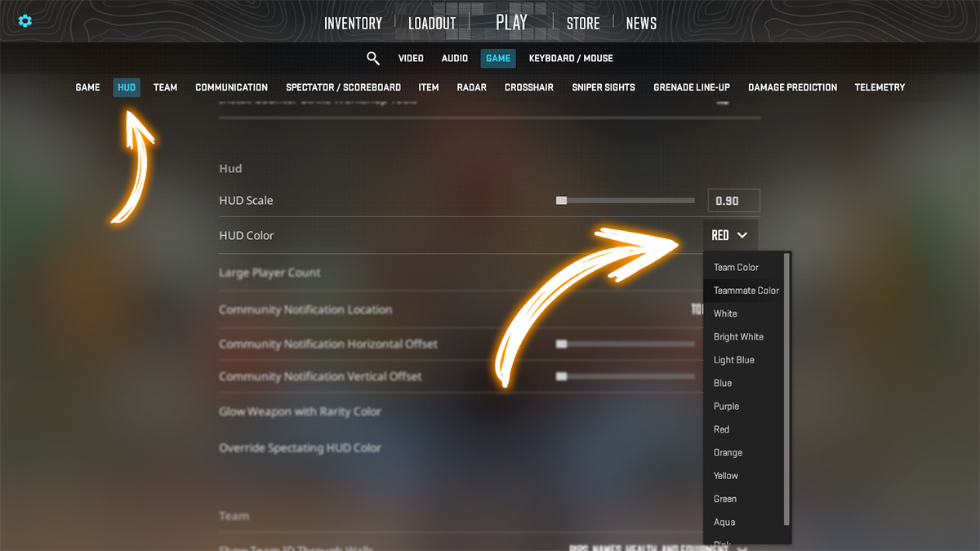Open the Telemetry subcategory

(x=880, y=87)
